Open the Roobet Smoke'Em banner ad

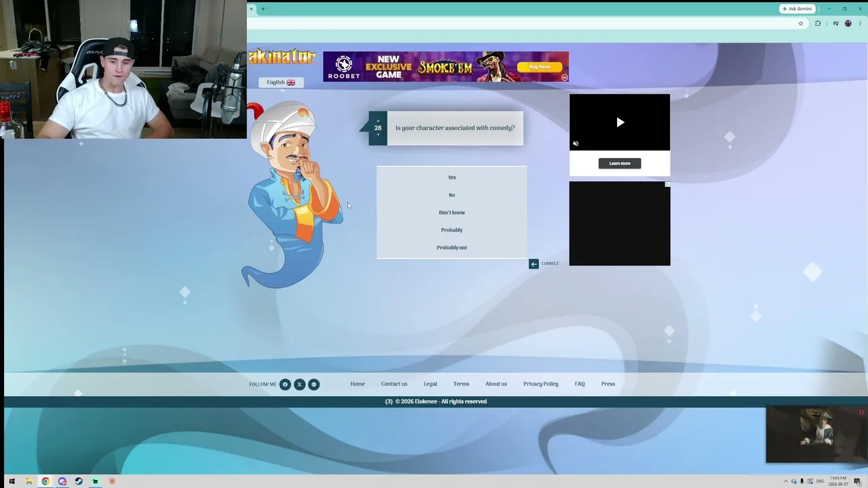pyautogui.click(x=446, y=66)
